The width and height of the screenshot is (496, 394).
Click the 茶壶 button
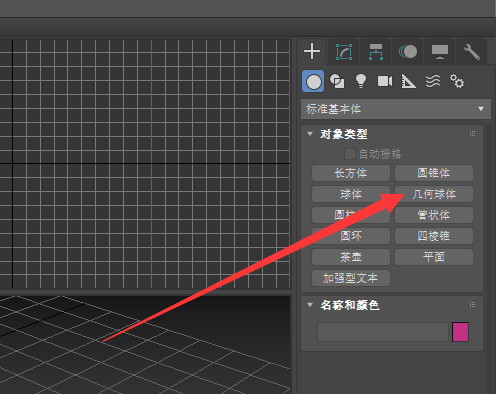[351, 257]
